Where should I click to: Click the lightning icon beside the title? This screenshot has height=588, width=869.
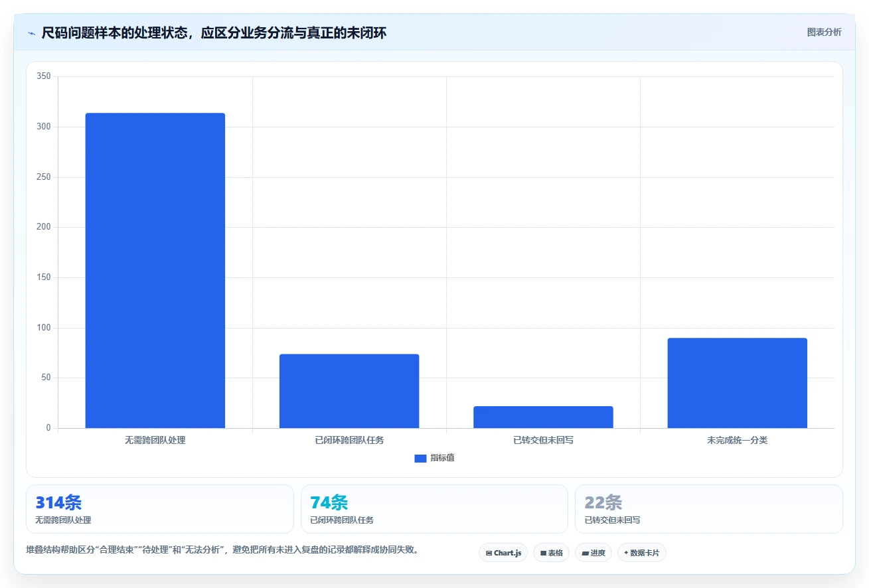click(x=31, y=33)
